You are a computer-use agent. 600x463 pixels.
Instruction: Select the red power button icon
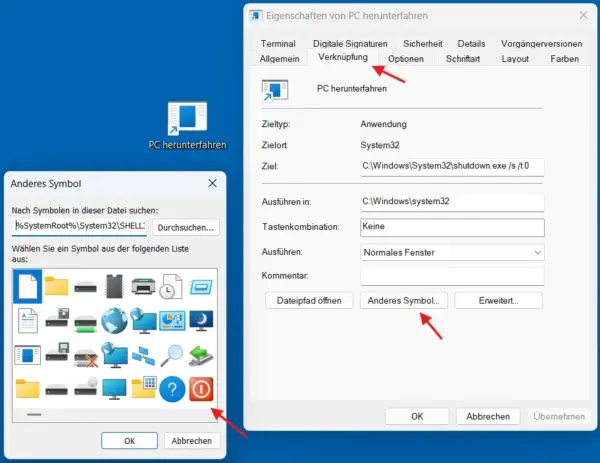(x=201, y=389)
